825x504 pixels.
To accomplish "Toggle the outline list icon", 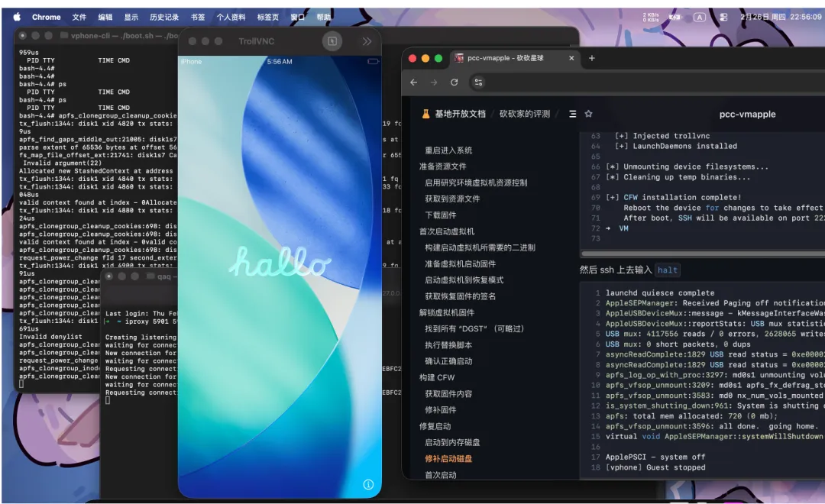I will tap(572, 114).
